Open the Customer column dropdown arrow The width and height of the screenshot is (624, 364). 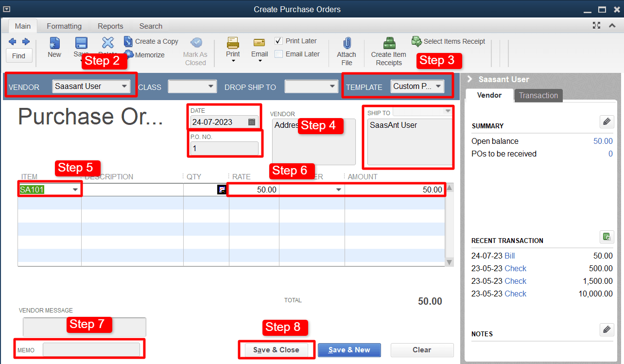tap(339, 190)
